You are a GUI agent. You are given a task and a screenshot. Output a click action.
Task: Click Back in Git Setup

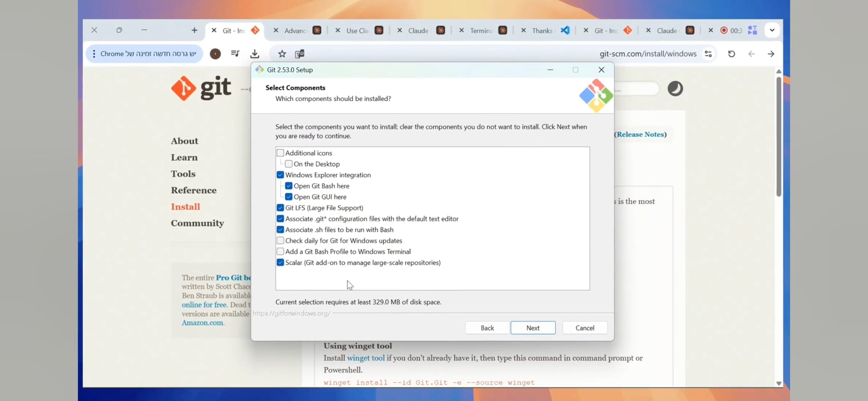click(x=487, y=328)
